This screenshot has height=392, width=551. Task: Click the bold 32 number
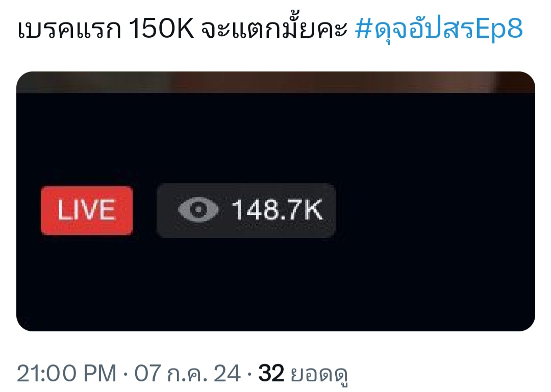[x=271, y=373]
